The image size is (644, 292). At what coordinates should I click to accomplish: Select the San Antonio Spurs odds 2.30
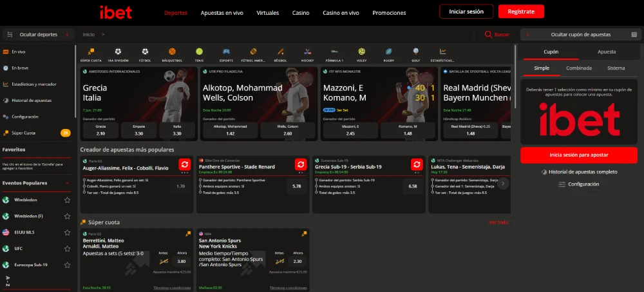pyautogui.click(x=298, y=261)
